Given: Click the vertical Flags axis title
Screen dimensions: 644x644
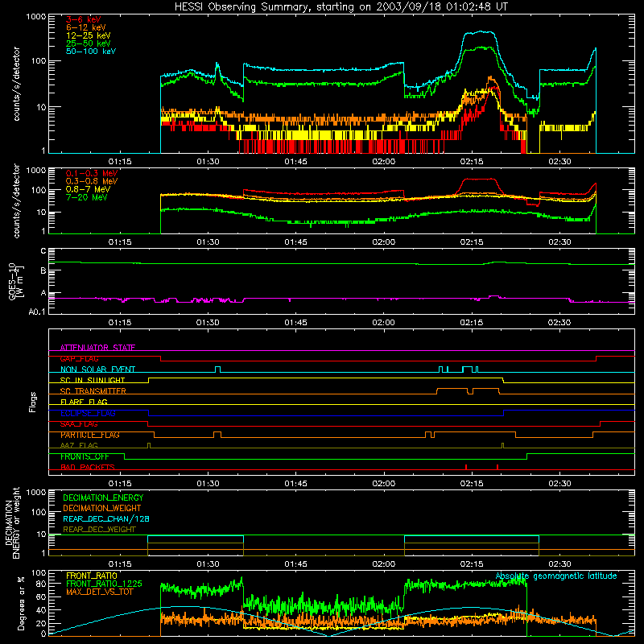Looking at the screenshot, I should (x=33, y=402).
